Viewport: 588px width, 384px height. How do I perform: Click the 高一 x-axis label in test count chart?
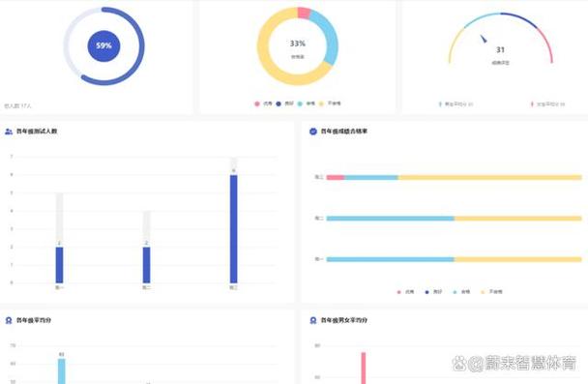pyautogui.click(x=59, y=287)
